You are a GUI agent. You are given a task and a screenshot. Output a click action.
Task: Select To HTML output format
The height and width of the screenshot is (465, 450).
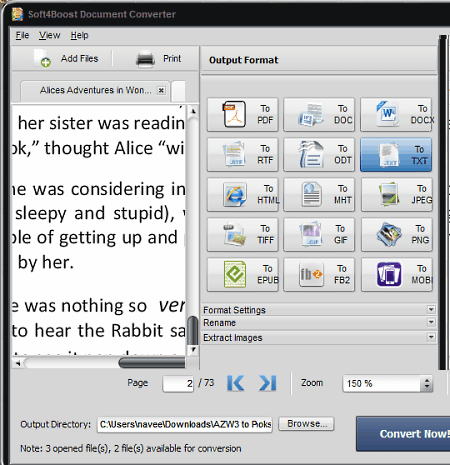(242, 194)
